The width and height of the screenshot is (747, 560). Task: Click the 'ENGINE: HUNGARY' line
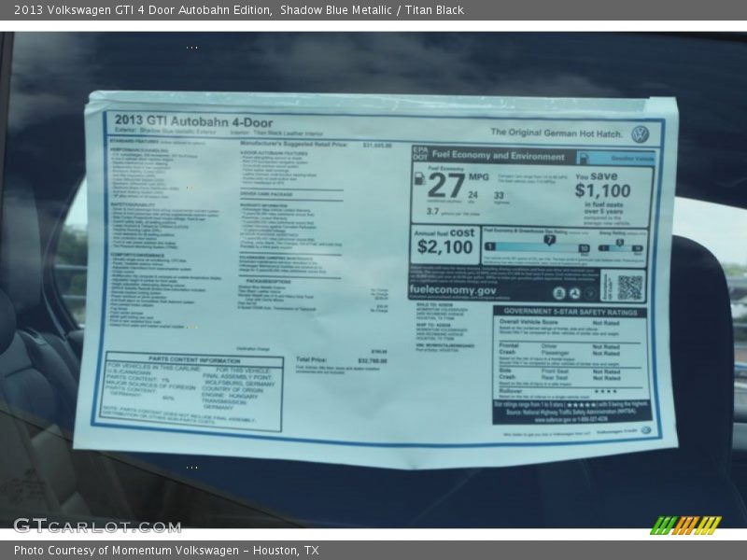click(230, 396)
